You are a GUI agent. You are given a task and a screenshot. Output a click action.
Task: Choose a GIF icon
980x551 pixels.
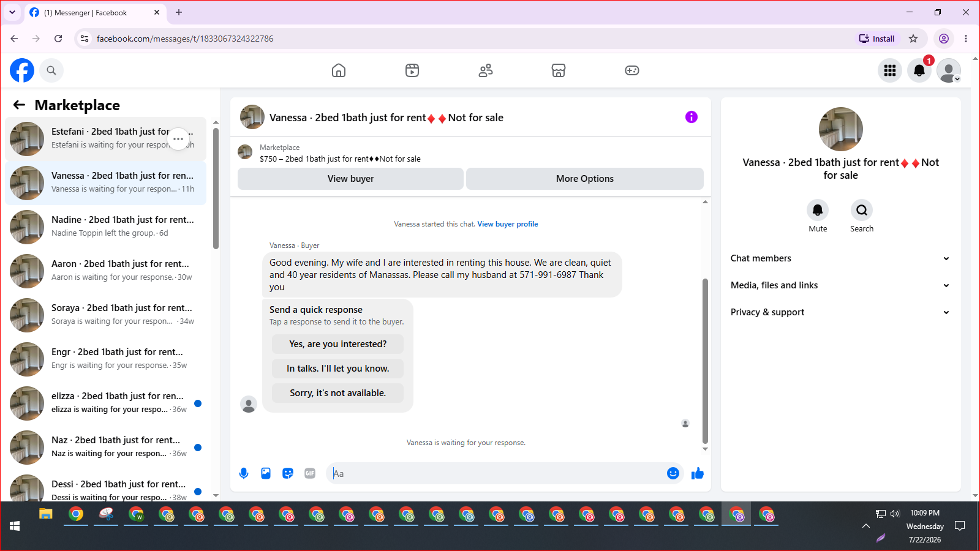[310, 473]
